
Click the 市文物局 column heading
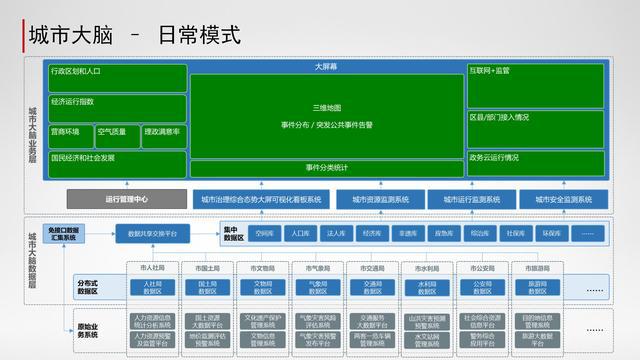click(x=262, y=268)
